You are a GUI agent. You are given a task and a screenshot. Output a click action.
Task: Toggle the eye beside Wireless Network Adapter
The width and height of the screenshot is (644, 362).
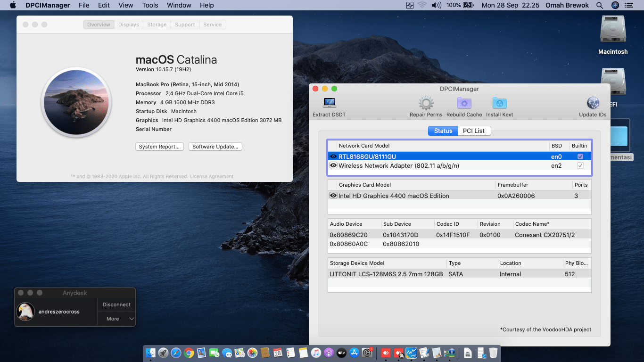tap(333, 165)
